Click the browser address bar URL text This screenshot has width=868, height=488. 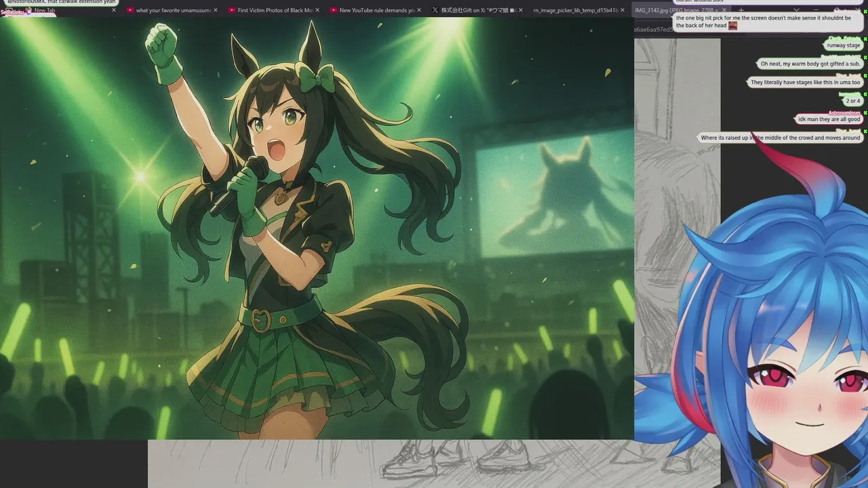tap(654, 30)
